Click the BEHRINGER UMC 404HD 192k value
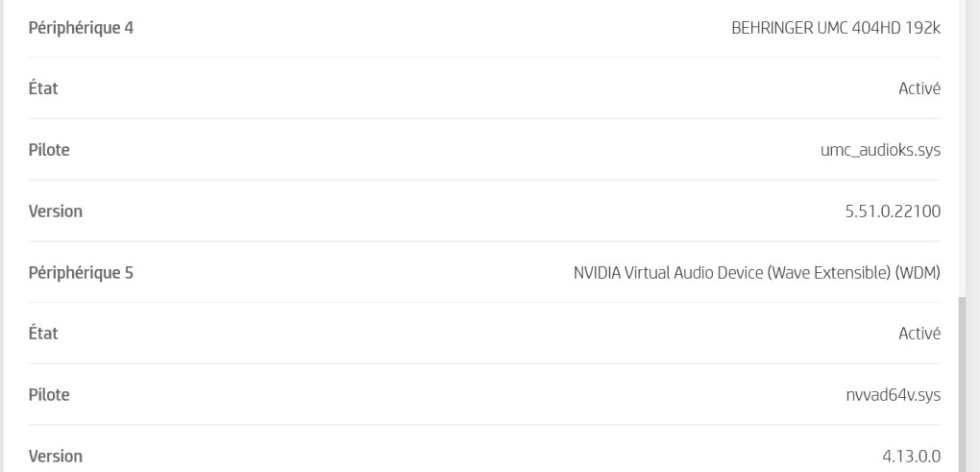The width and height of the screenshot is (980, 472). pyautogui.click(x=836, y=28)
